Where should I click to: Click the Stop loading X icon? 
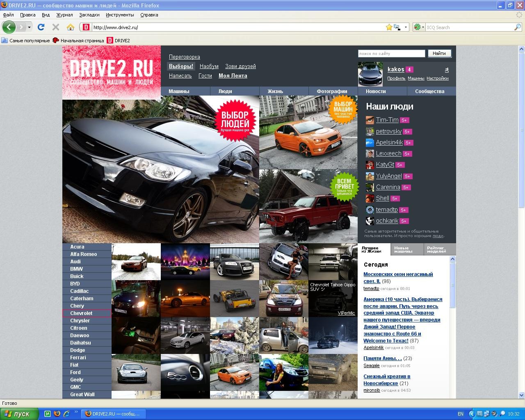pyautogui.click(x=56, y=27)
